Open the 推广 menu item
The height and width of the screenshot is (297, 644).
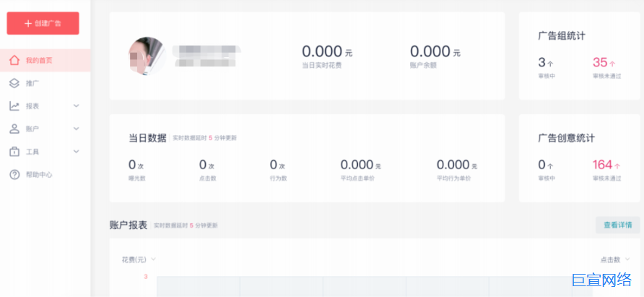(45, 84)
